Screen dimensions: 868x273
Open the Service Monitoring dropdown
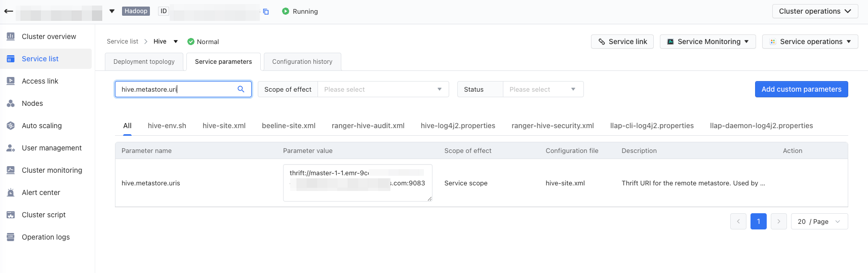point(708,42)
